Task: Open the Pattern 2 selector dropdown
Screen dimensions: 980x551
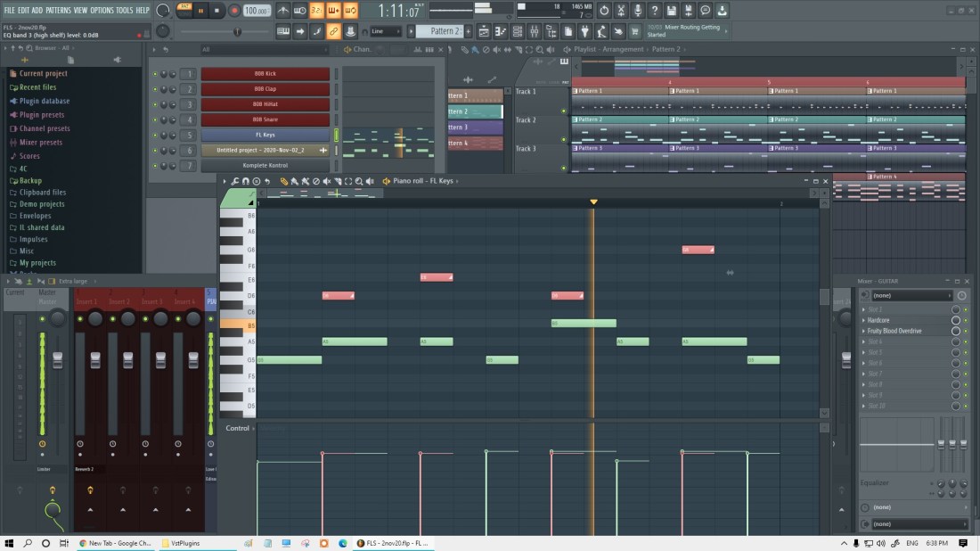Action: 443,31
